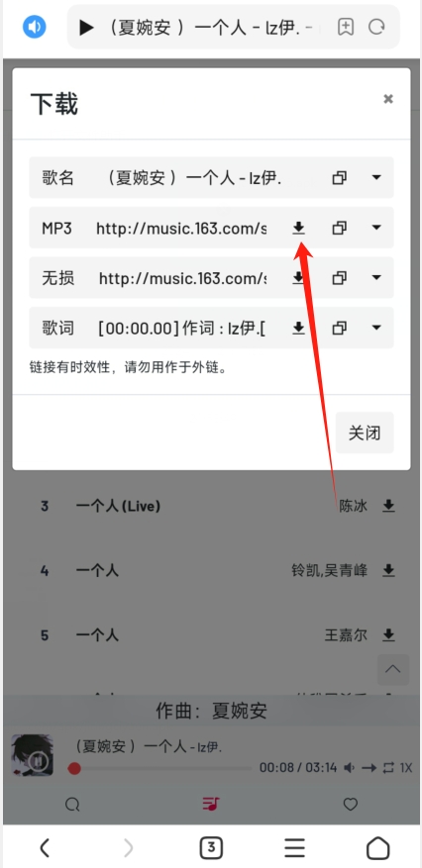Click the playback progress red knob
Image resolution: width=422 pixels, height=868 pixels.
coord(74,768)
